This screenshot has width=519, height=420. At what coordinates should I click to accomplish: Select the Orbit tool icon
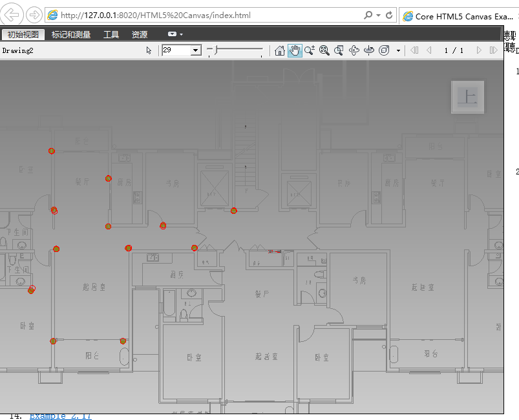point(354,50)
